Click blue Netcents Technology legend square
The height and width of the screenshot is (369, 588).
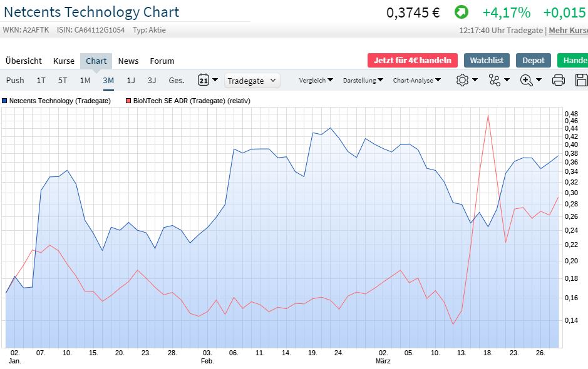click(4, 101)
